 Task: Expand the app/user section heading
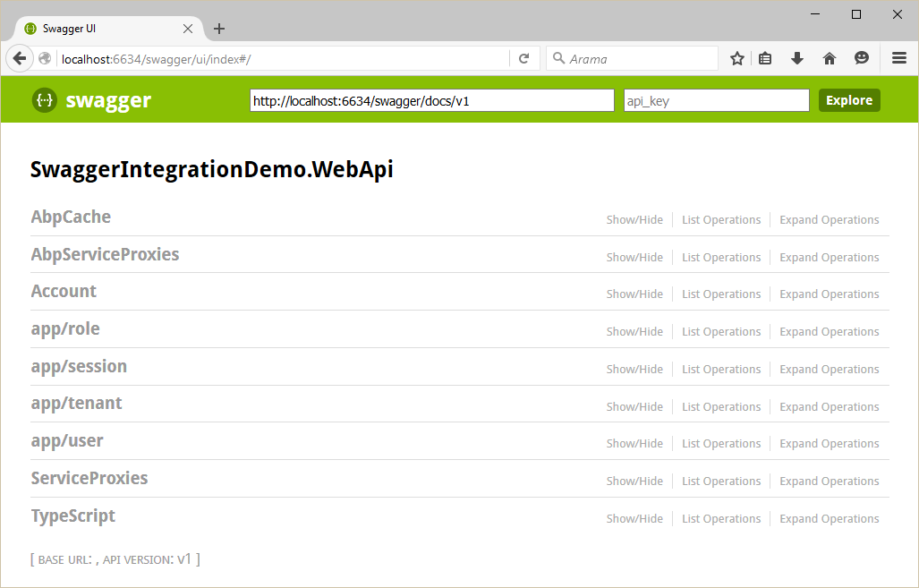coord(67,441)
